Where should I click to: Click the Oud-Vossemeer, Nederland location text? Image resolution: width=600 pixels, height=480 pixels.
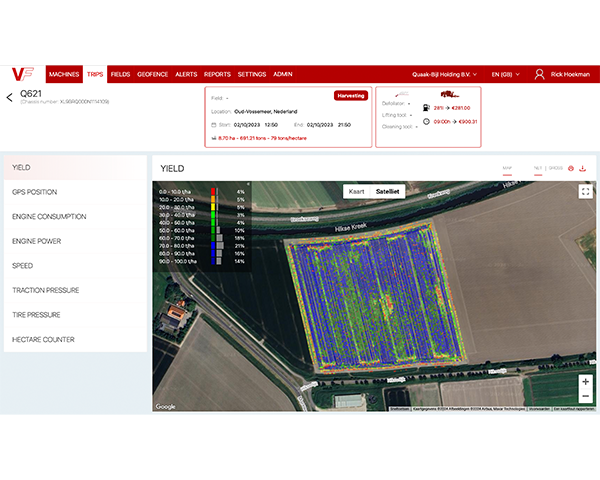266,111
